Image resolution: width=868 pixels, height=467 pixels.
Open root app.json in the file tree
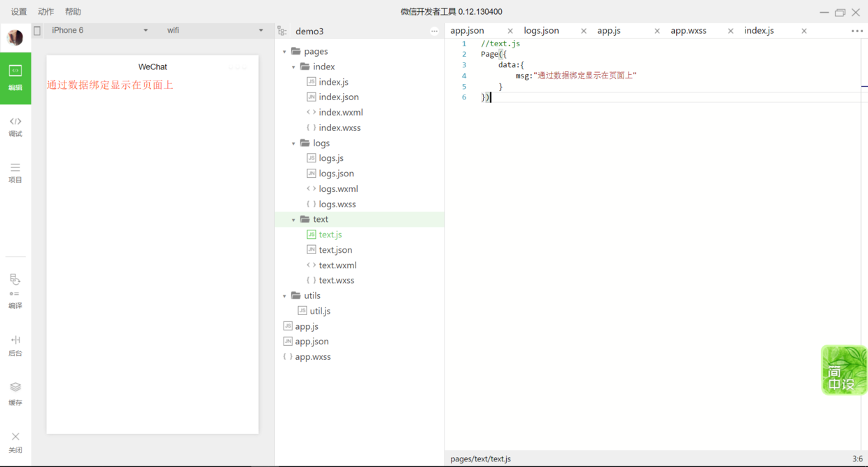point(311,342)
